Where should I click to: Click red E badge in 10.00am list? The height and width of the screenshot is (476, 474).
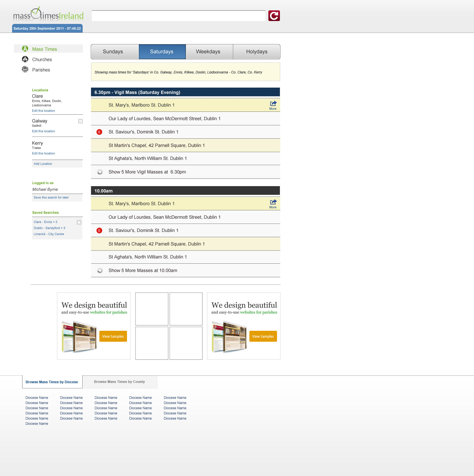(99, 231)
